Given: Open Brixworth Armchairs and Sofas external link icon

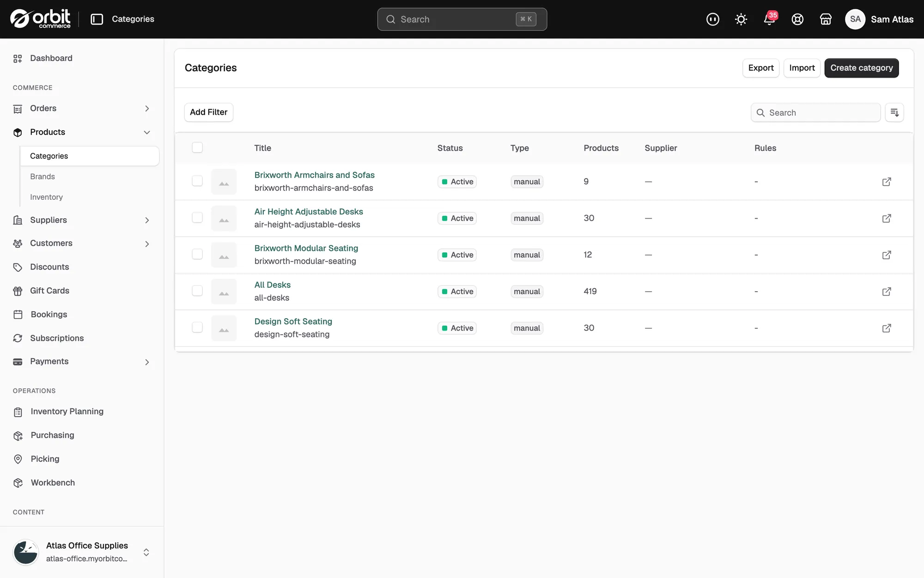Looking at the screenshot, I should (887, 182).
